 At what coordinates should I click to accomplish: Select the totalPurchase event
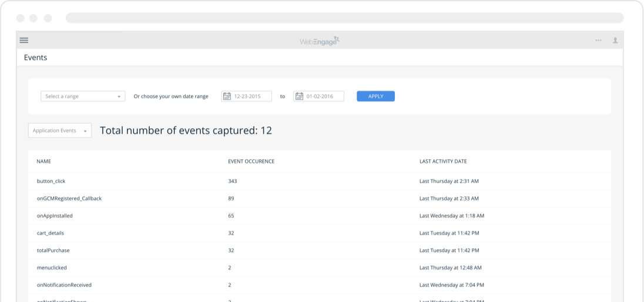coord(320,250)
